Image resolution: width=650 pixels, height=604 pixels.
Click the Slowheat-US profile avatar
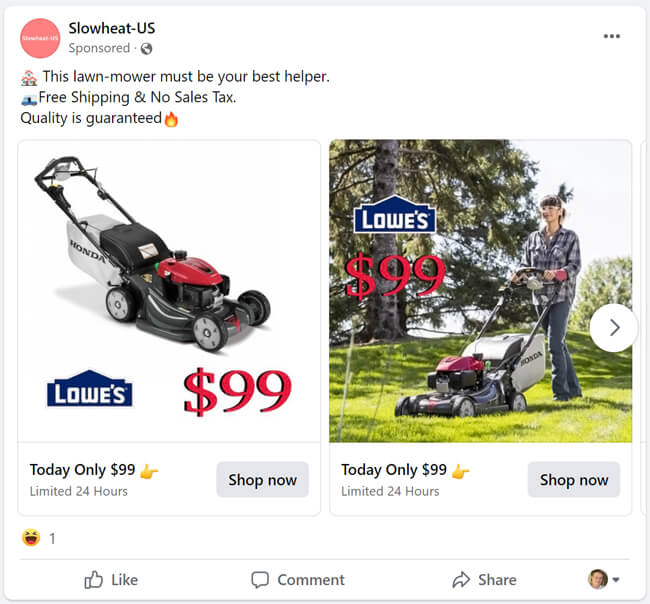(x=40, y=38)
